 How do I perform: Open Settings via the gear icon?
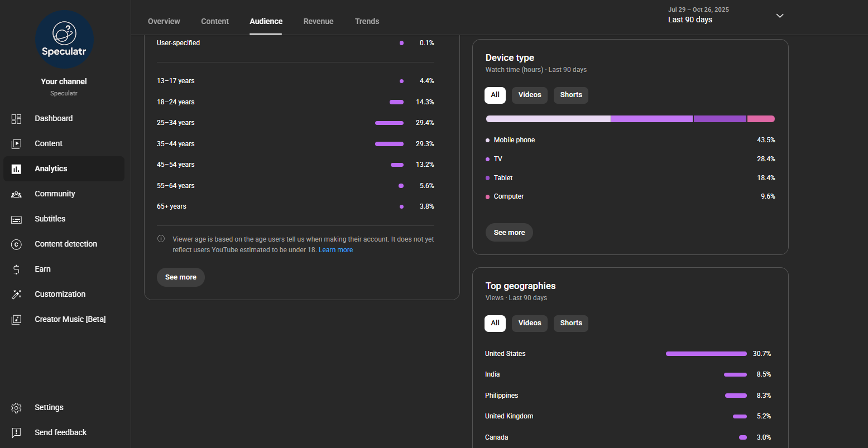pyautogui.click(x=16, y=408)
